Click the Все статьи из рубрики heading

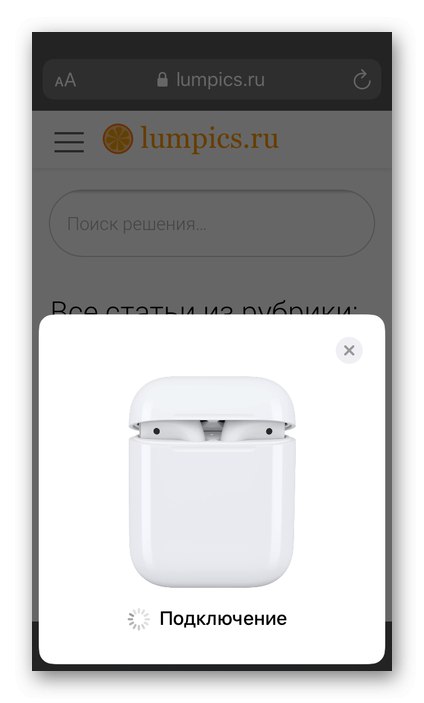(x=204, y=308)
